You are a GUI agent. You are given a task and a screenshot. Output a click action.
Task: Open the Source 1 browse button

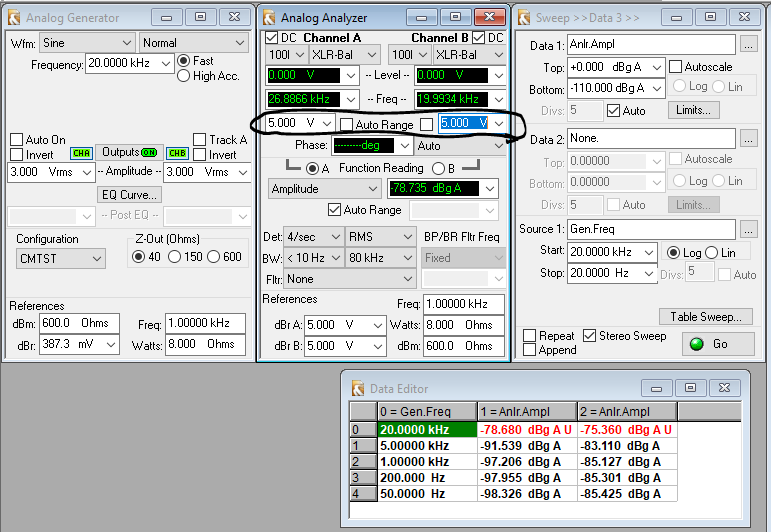pos(748,230)
